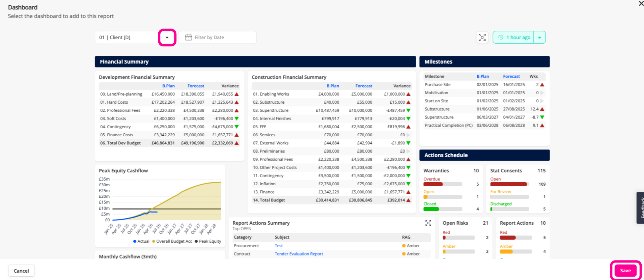
Task: Click the red arrow for 13. Finance variance
Action: click(x=408, y=192)
